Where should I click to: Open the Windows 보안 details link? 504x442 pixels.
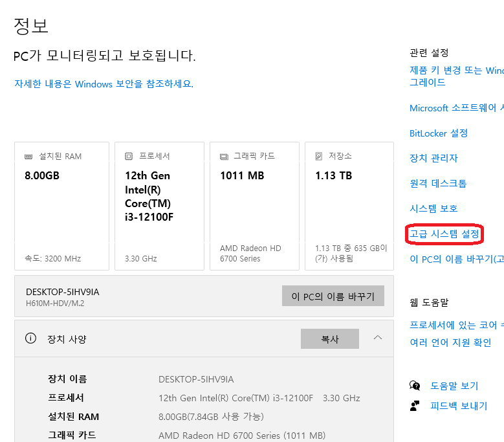[104, 84]
